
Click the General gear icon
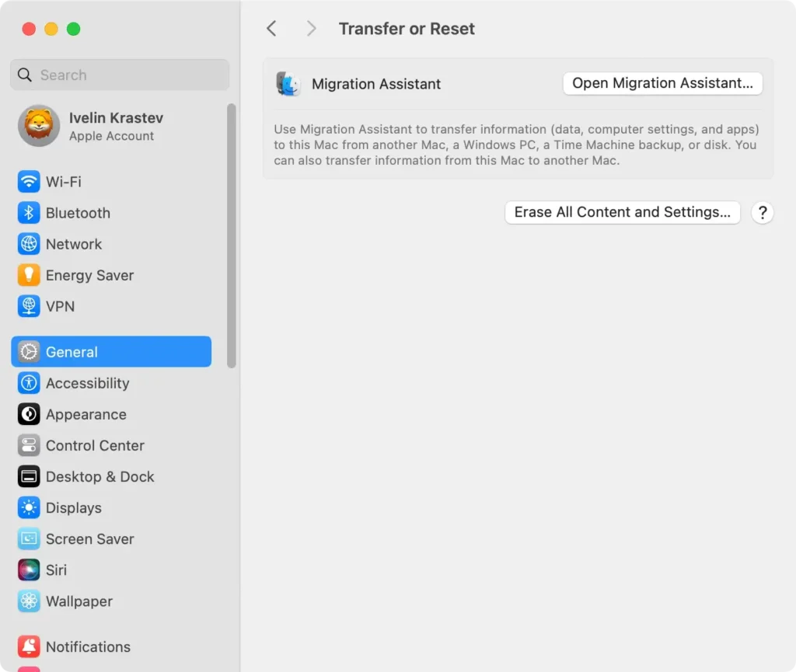pyautogui.click(x=29, y=352)
